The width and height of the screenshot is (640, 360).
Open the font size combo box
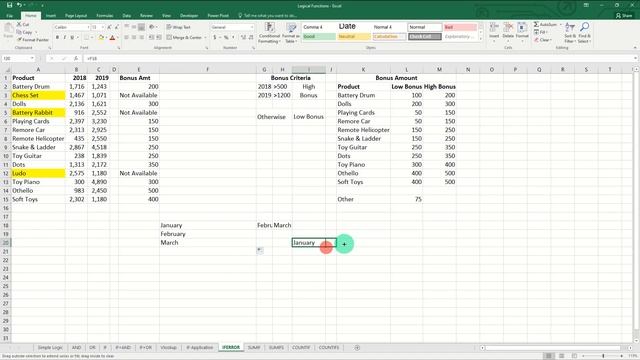(x=97, y=27)
